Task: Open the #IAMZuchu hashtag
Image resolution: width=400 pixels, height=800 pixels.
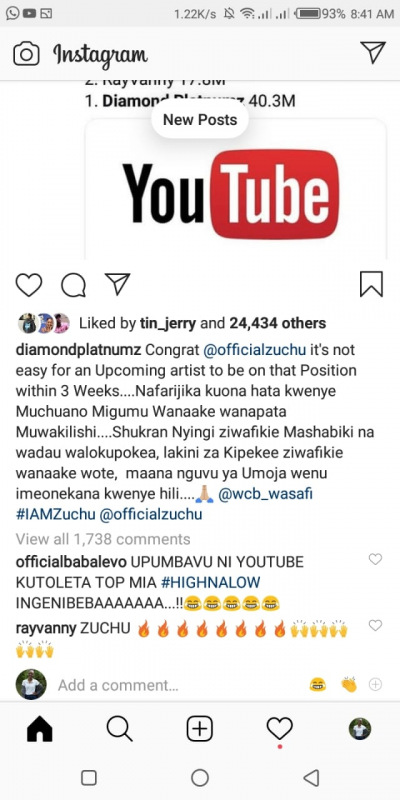Action: [x=56, y=515]
